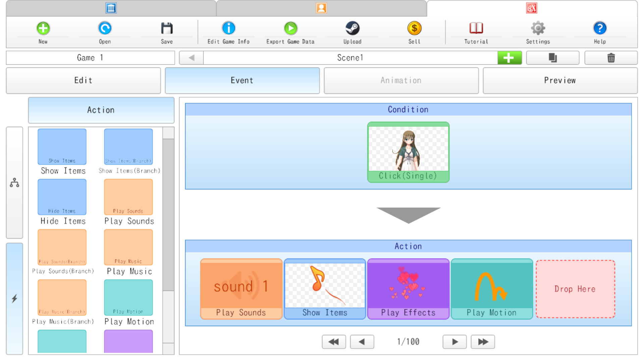Click the empty Drop Here slot
This screenshot has height=362, width=644.
click(x=575, y=289)
